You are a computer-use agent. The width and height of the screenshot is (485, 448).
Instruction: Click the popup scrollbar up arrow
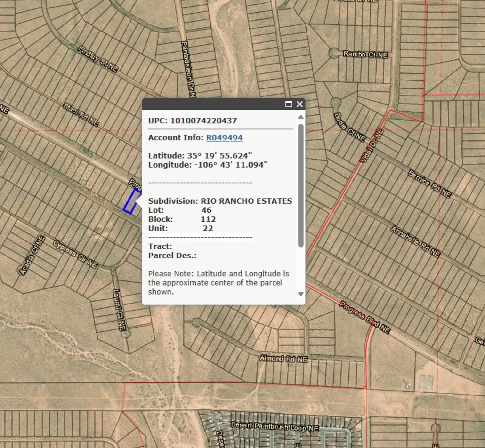click(301, 117)
